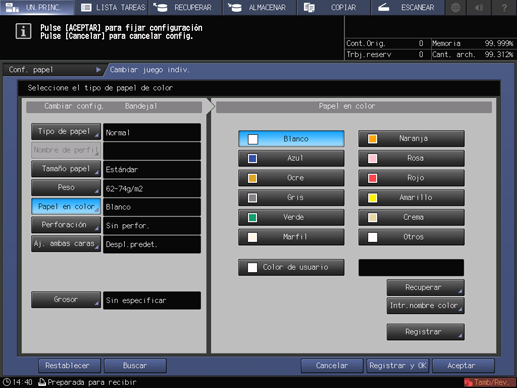Select Gris paper color
This screenshot has width=517, height=388.
coord(291,198)
